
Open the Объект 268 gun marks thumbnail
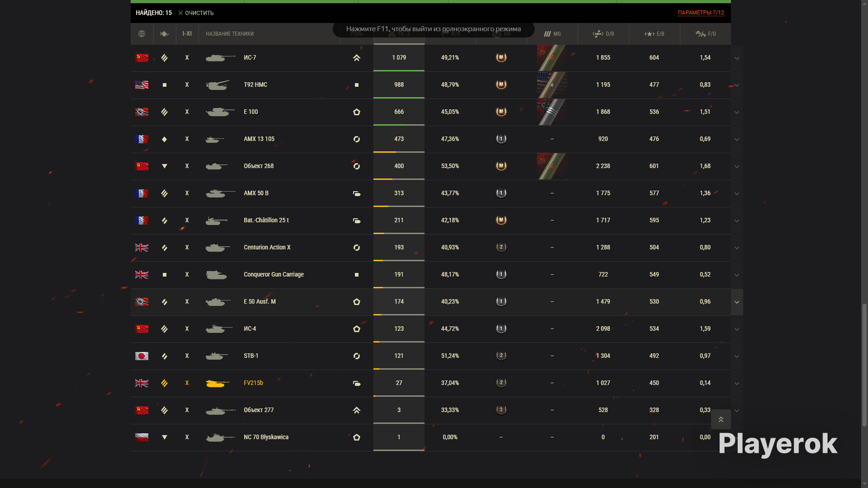(x=552, y=166)
